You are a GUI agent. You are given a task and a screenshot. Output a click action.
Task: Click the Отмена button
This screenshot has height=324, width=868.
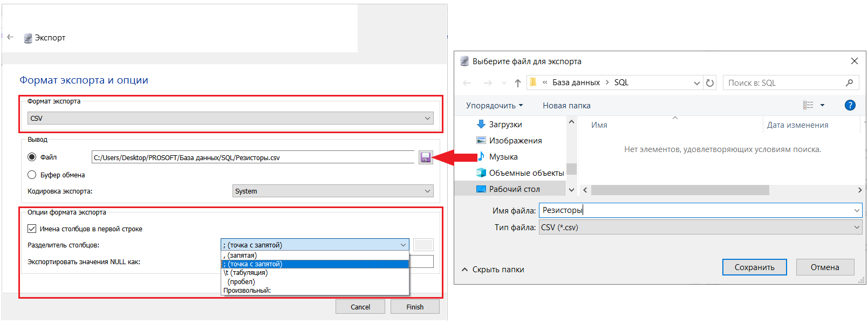pyautogui.click(x=825, y=267)
